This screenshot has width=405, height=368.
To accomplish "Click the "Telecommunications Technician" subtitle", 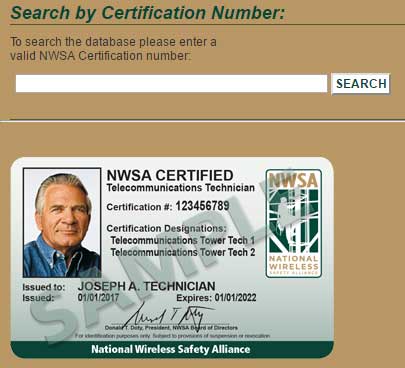I will pyautogui.click(x=181, y=188).
